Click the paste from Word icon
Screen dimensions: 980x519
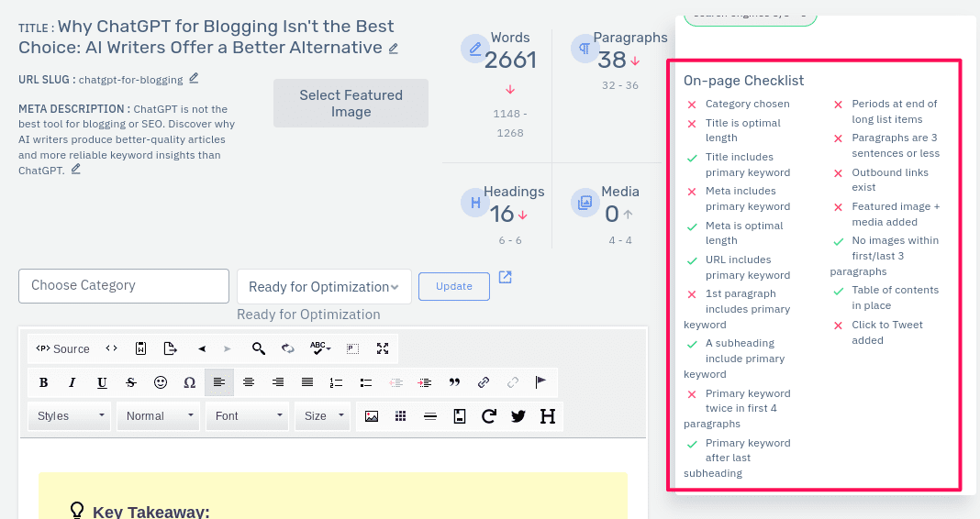tap(140, 348)
